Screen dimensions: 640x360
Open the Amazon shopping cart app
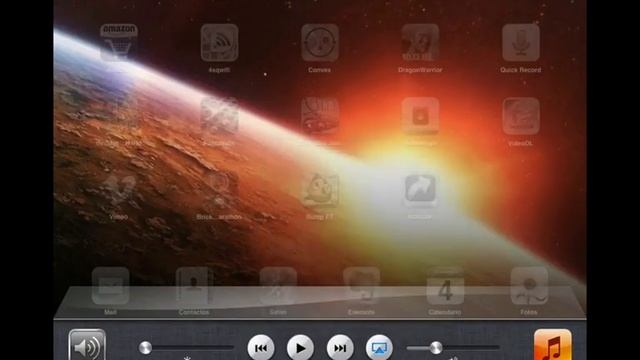pos(119,42)
